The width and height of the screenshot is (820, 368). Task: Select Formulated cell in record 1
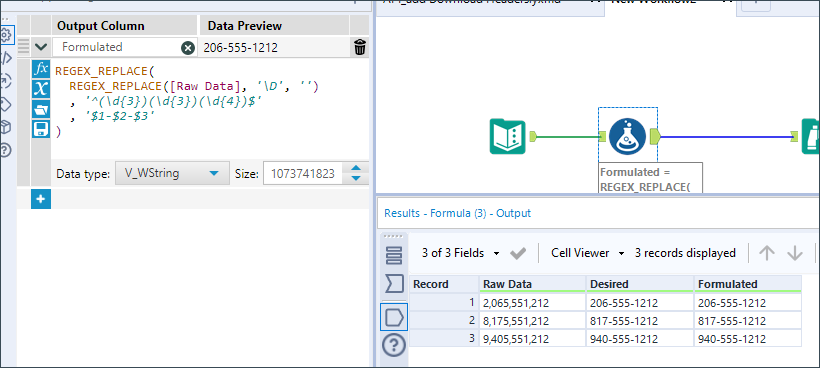click(747, 303)
